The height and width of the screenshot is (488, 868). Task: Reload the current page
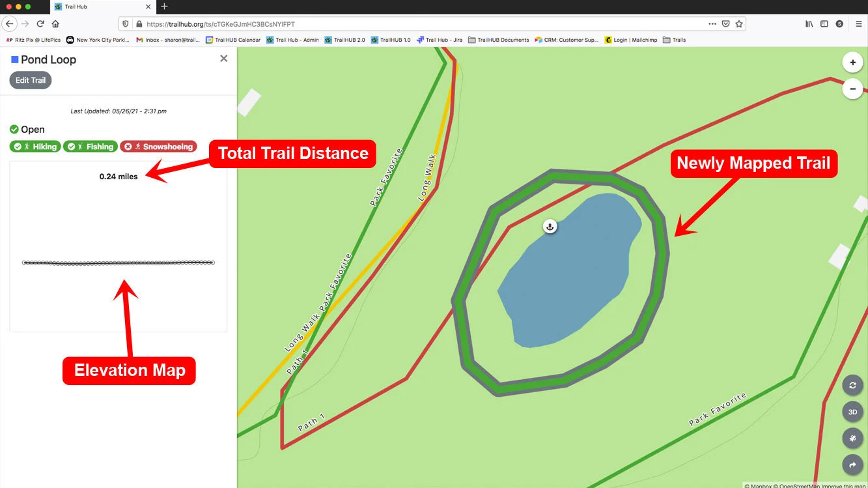[x=40, y=24]
